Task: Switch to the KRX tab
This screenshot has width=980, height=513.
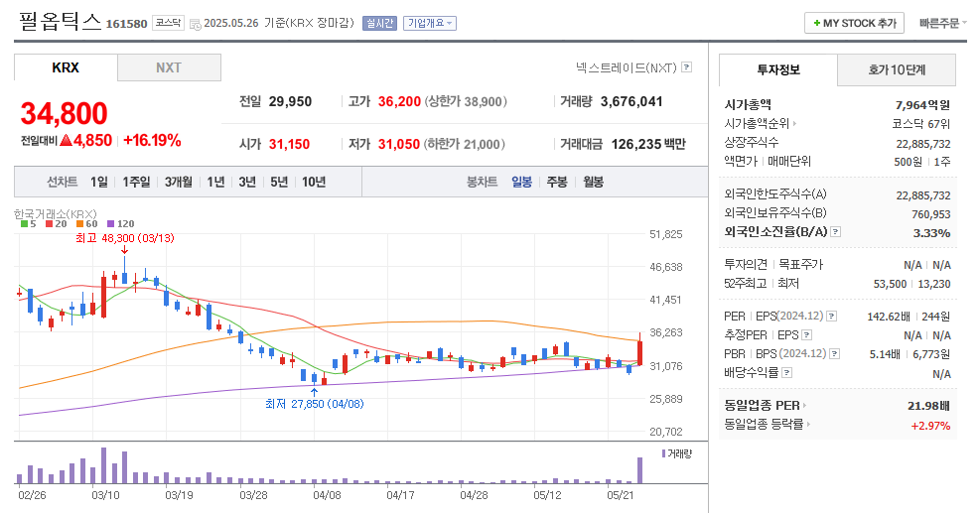Action: [66, 67]
